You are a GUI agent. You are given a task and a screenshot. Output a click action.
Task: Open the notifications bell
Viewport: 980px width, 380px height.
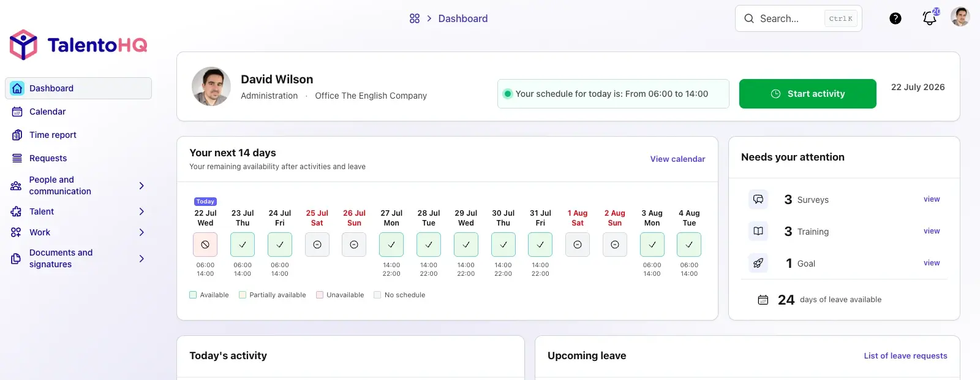[930, 18]
